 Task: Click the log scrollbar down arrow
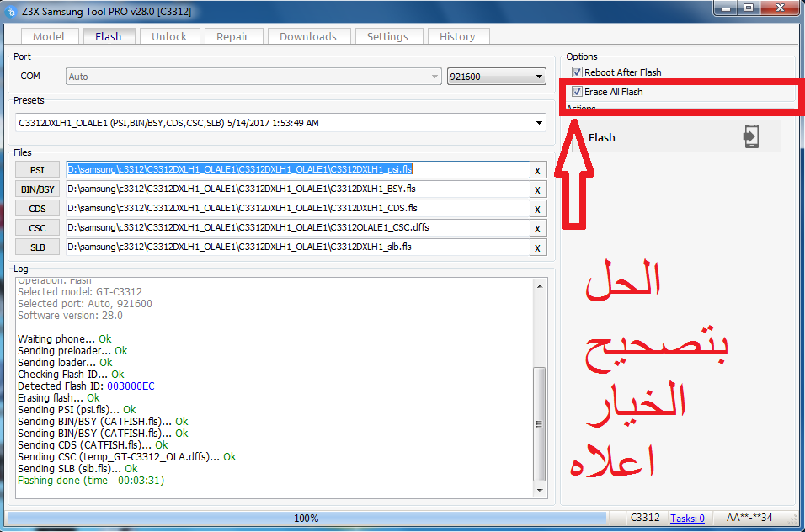click(540, 491)
